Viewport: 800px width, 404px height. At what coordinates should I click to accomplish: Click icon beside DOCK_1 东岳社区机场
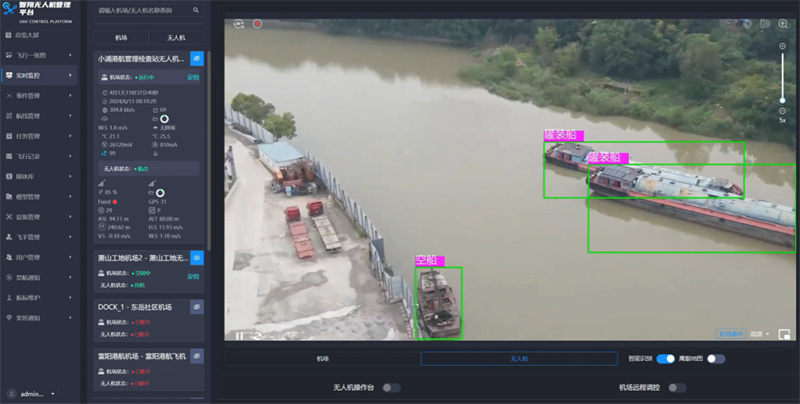[197, 306]
